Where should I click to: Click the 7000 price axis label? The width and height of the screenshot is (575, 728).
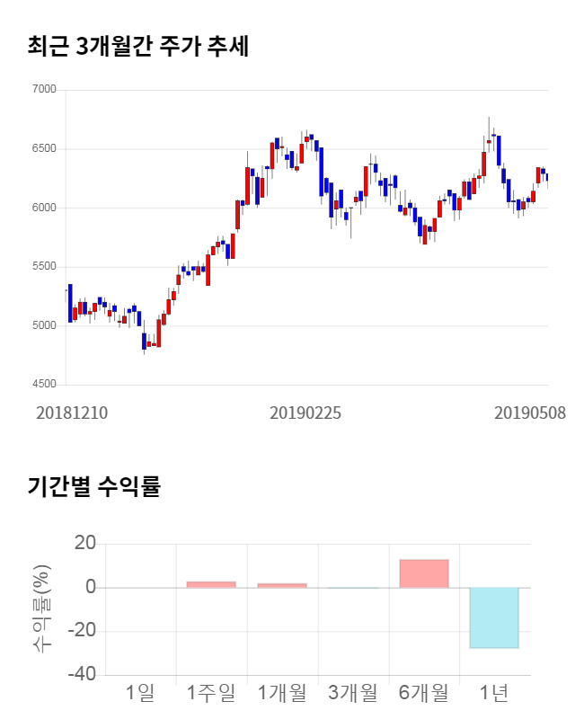point(43,90)
